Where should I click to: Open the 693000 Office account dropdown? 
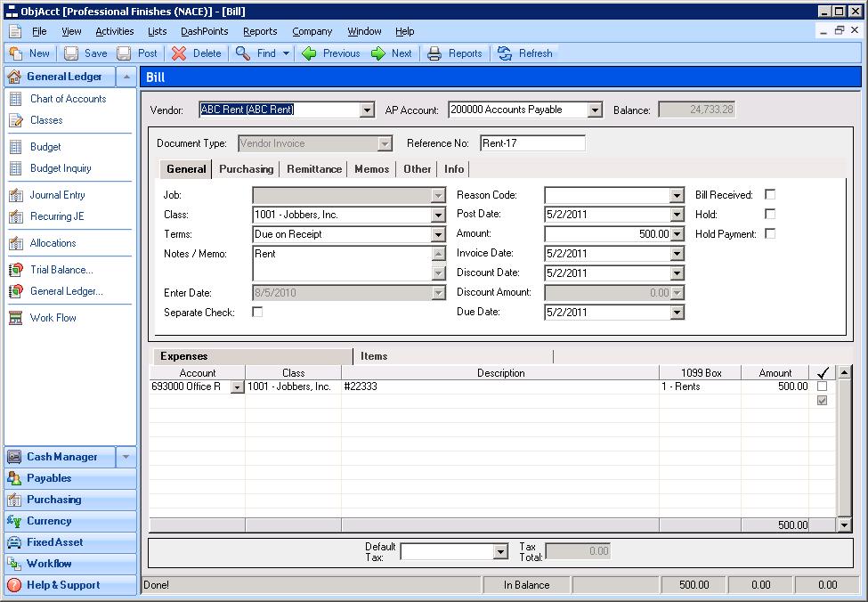(237, 387)
